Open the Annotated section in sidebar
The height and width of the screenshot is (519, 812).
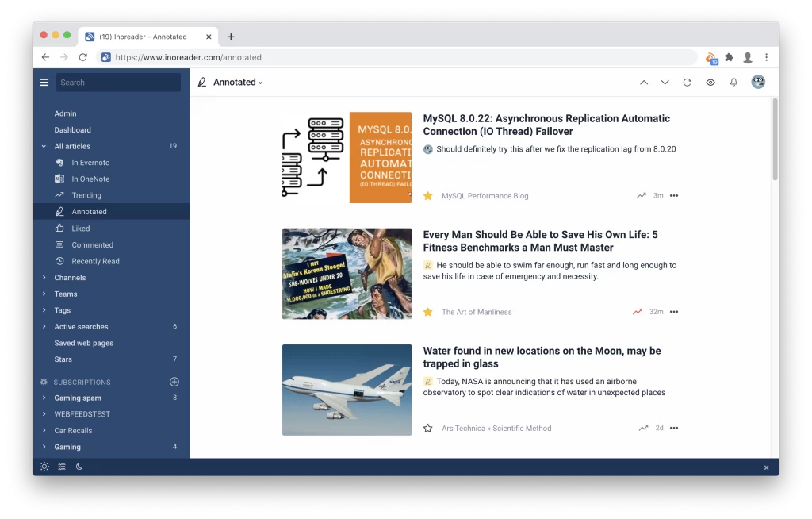tap(87, 211)
